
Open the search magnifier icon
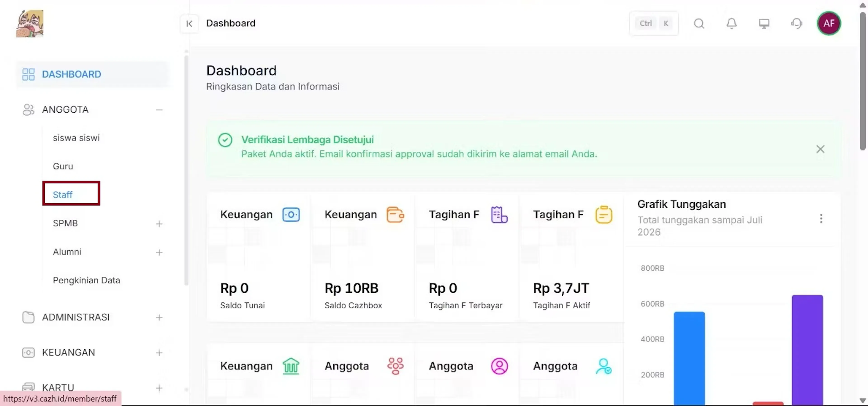click(x=699, y=24)
